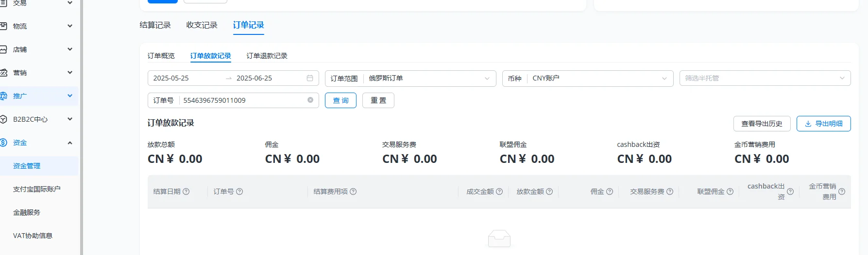The width and height of the screenshot is (868, 255).
Task: Switch to 结算记录 tab
Action: click(x=155, y=25)
